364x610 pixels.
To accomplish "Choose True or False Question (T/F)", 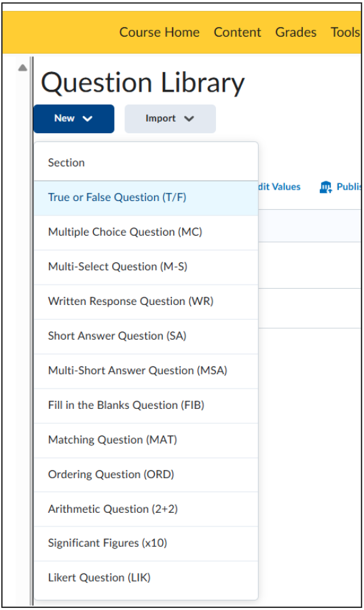I will pyautogui.click(x=146, y=198).
